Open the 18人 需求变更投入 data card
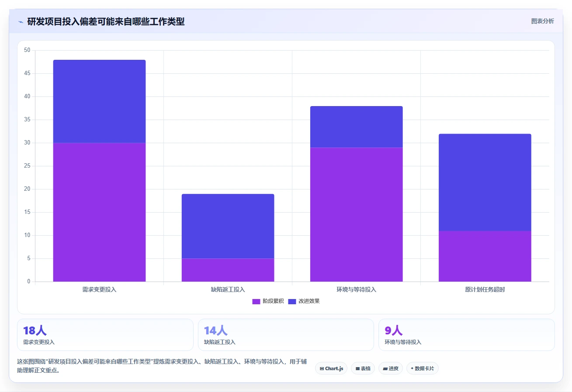This screenshot has width=572, height=392. click(105, 335)
